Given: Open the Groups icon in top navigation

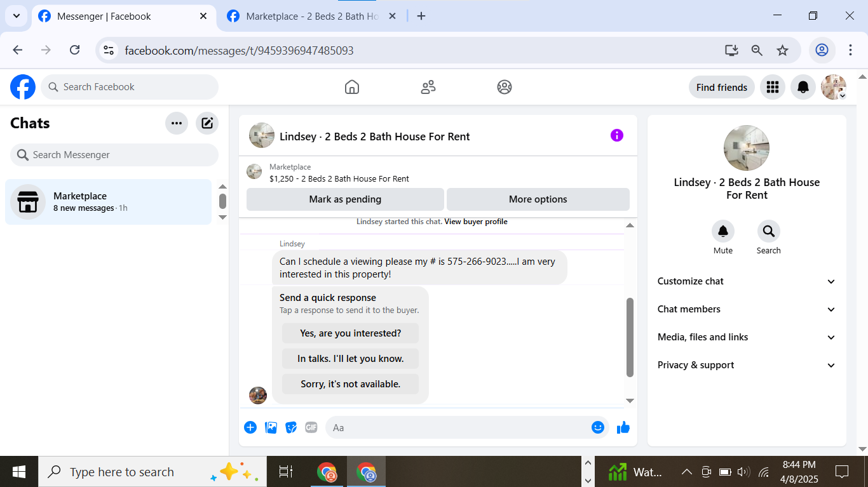Looking at the screenshot, I should click(505, 87).
